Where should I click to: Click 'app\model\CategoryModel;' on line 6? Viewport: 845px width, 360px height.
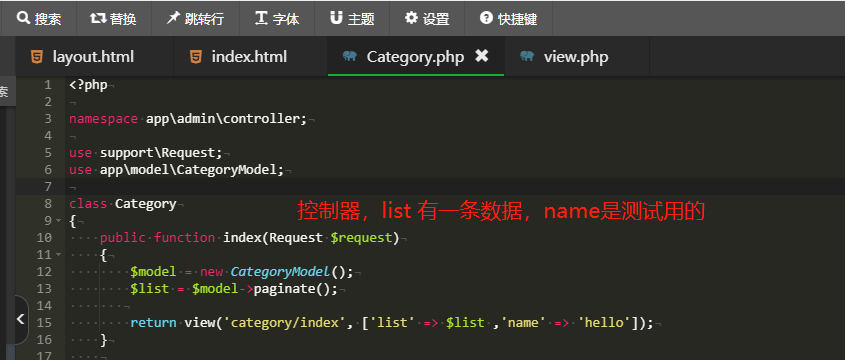pos(192,170)
